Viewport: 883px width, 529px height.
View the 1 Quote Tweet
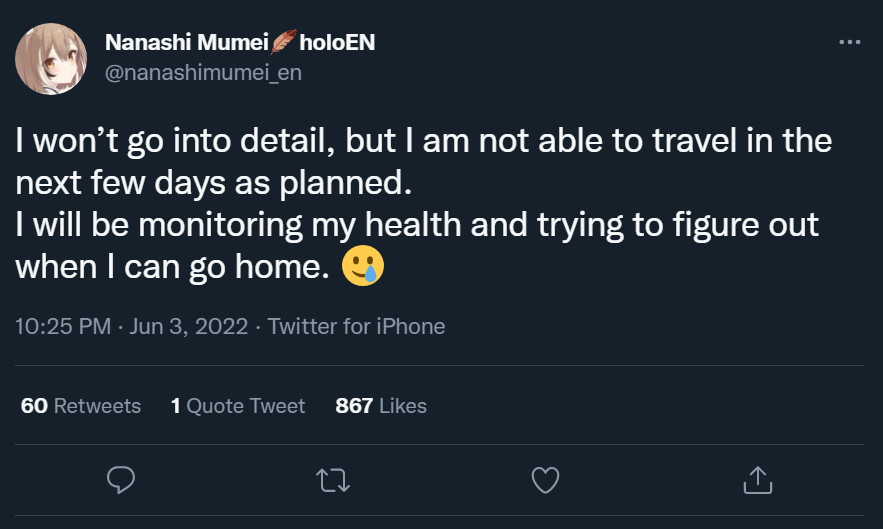pos(238,406)
